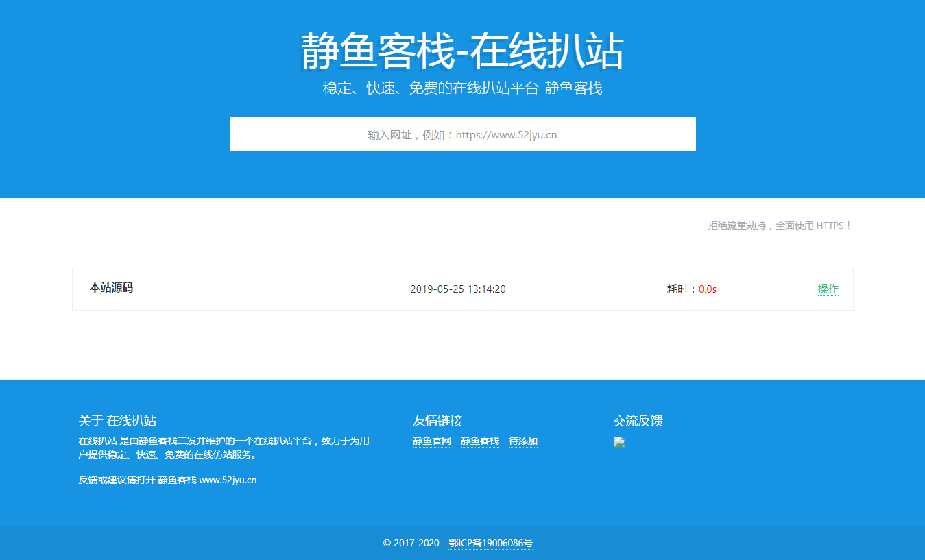Viewport: 925px width, 560px height.
Task: Click the 交流反馈 section heading
Action: coord(639,420)
